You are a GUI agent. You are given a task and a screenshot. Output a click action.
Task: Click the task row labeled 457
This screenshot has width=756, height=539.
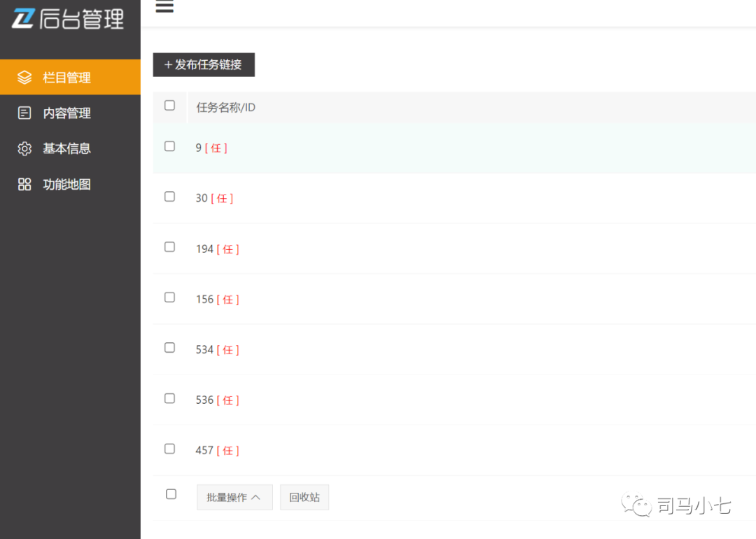pyautogui.click(x=454, y=450)
